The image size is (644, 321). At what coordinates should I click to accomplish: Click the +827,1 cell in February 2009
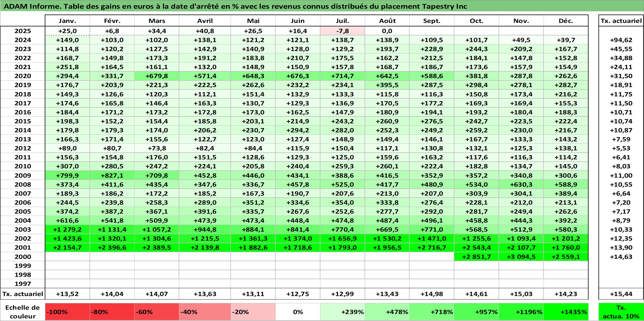click(x=112, y=175)
